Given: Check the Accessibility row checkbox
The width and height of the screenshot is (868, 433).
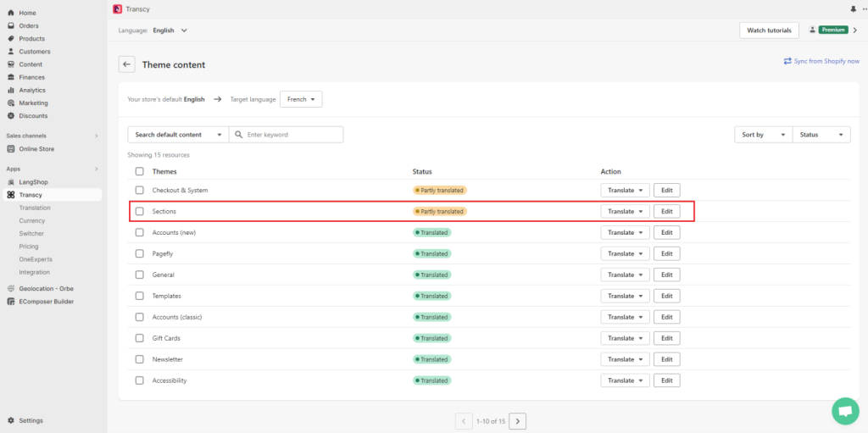Looking at the screenshot, I should [140, 380].
